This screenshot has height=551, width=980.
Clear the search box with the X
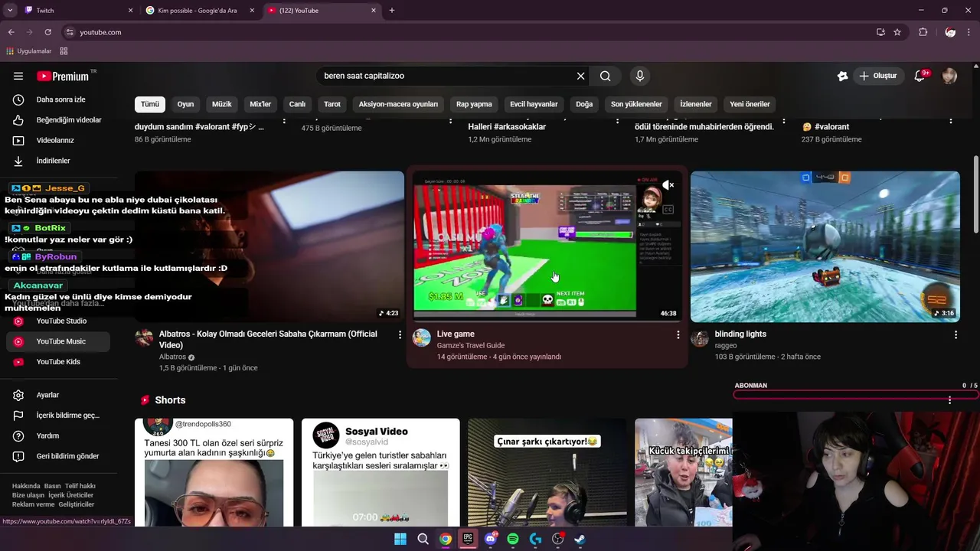pos(580,76)
